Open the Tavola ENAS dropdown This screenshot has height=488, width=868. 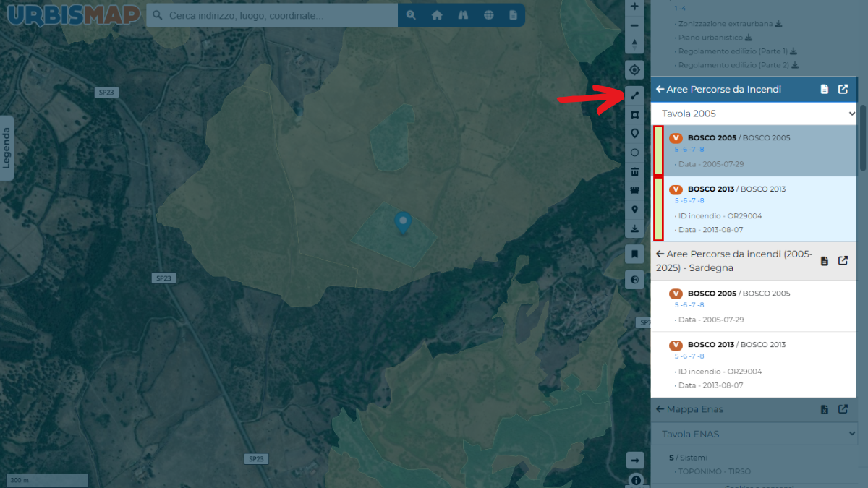754,434
